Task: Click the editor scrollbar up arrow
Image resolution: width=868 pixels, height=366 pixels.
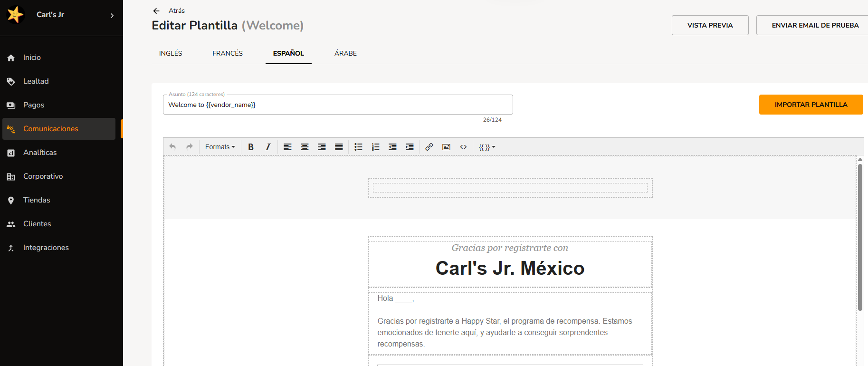Action: pos(860,160)
